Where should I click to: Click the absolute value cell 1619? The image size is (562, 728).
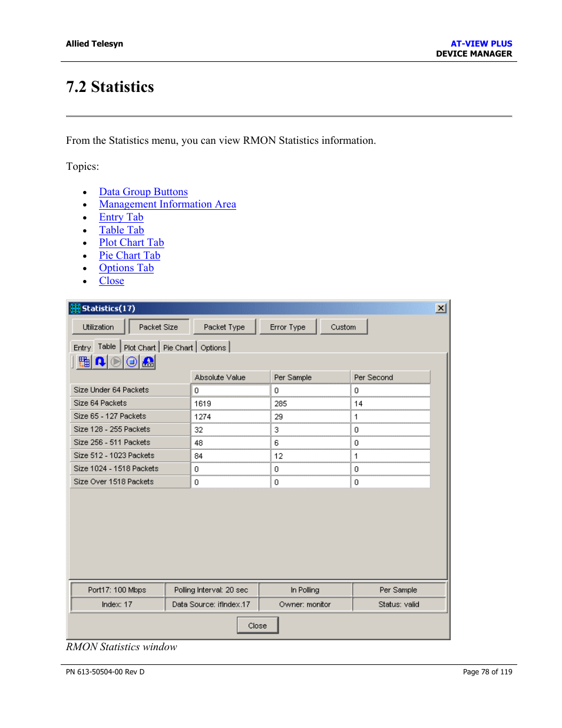point(231,403)
